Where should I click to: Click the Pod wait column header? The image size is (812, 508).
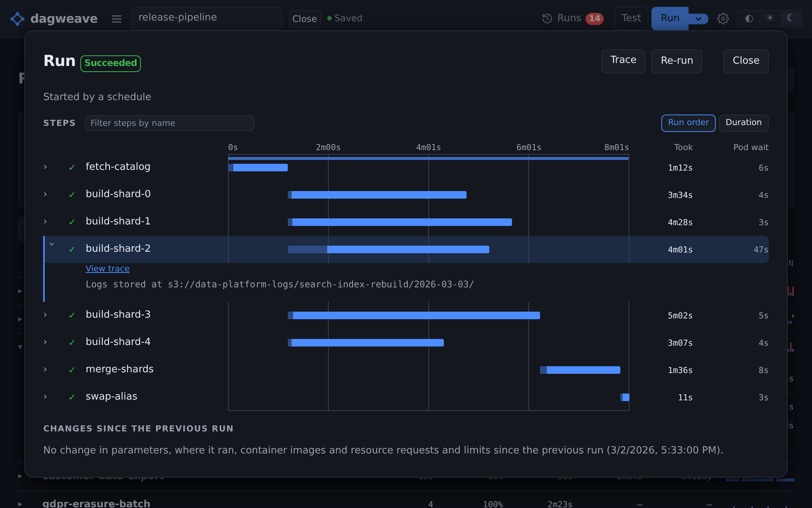[x=751, y=147]
